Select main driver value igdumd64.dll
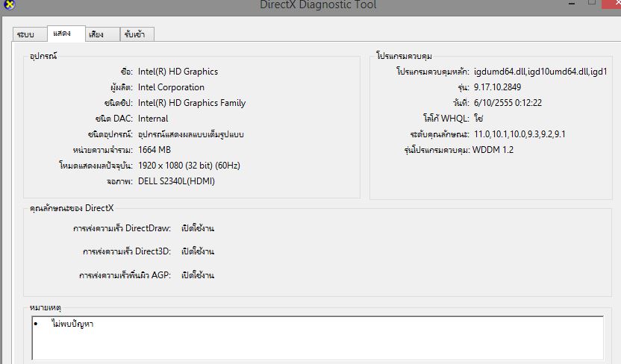Screen dimensions: 621x364 [540, 72]
